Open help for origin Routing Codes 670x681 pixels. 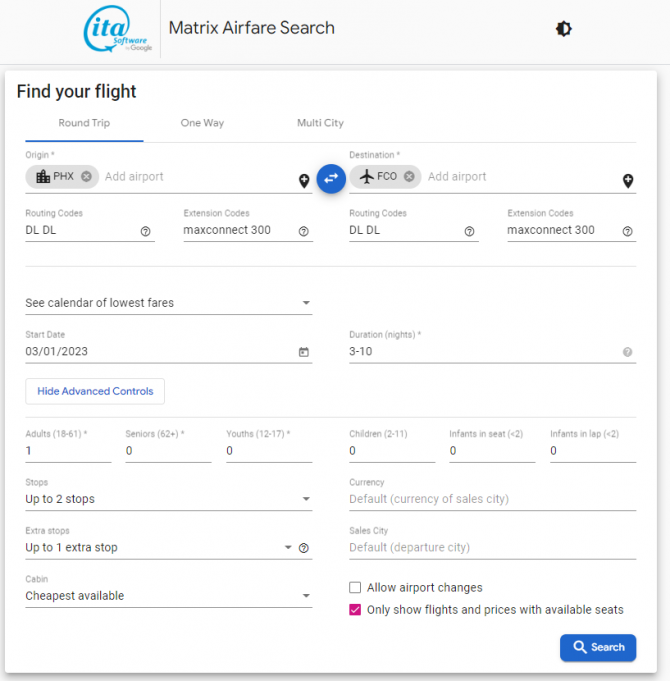pos(145,231)
